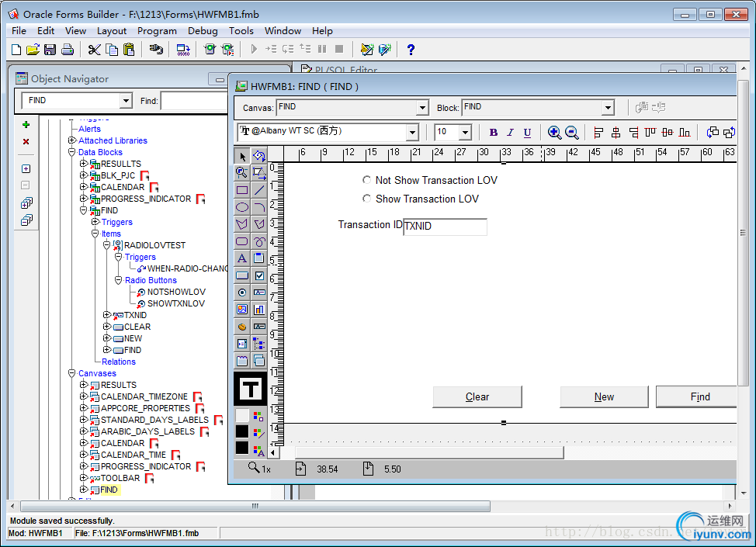The height and width of the screenshot is (547, 756).
Task: Select the Ellipse drawing tool
Action: point(242,207)
